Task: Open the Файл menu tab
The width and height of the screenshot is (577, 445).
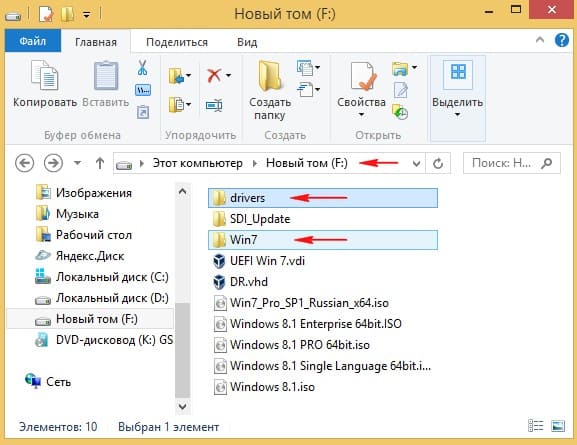Action: (33, 41)
